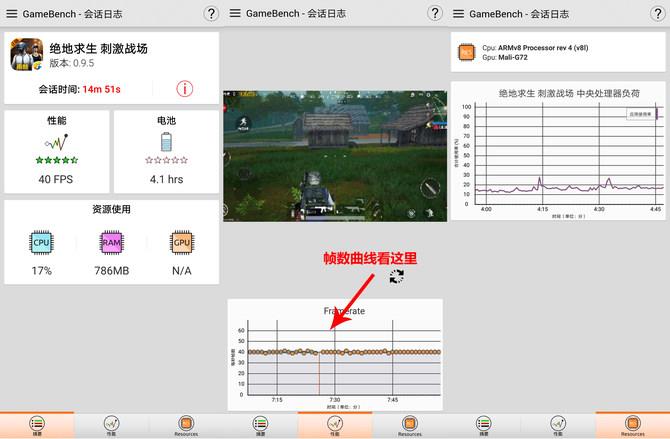Switch to summary tab in left screen bottom bar
Screen dimensions: 670x439
click(x=37, y=425)
